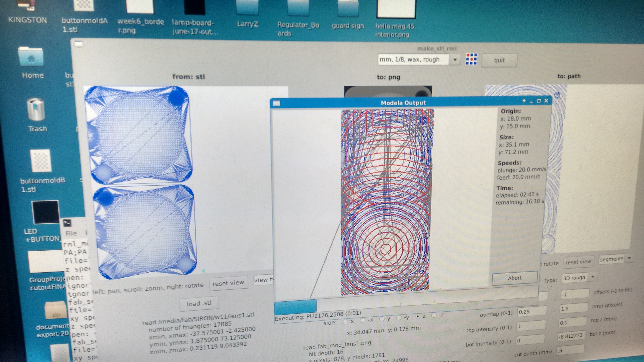Viewport: 644px width, 362px height.
Task: Click 'number of triangles: 17885' text
Action: click(190, 327)
